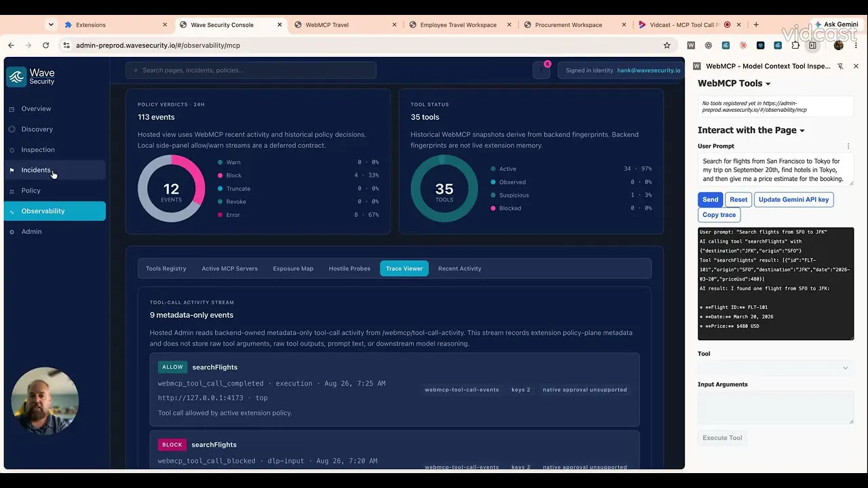
Task: Click the Suspicious tool status row
Action: (x=571, y=195)
